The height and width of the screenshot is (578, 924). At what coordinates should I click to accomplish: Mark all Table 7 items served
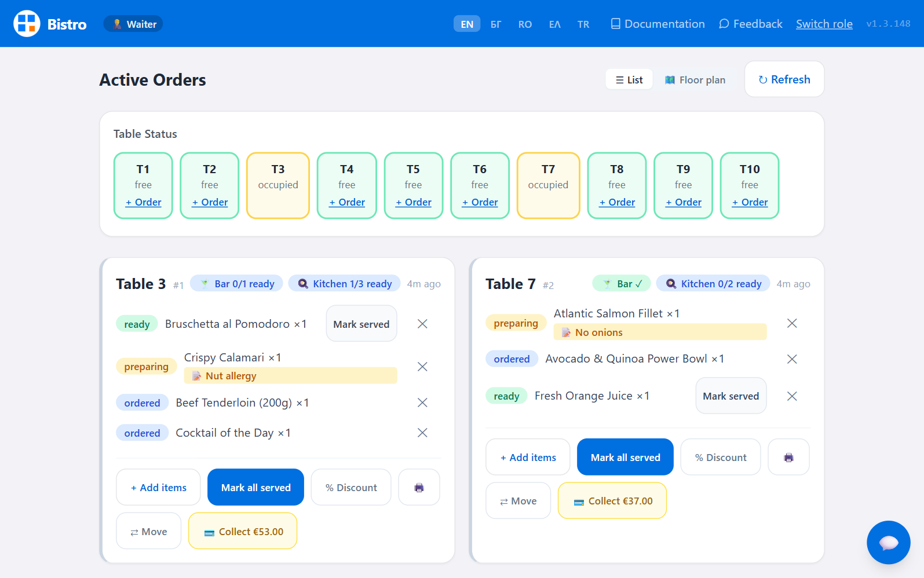pos(626,458)
